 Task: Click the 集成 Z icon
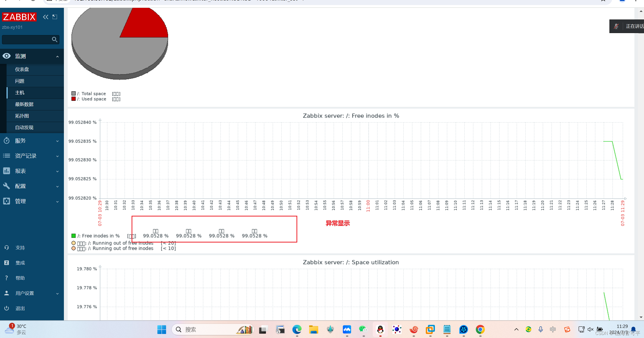(7, 263)
